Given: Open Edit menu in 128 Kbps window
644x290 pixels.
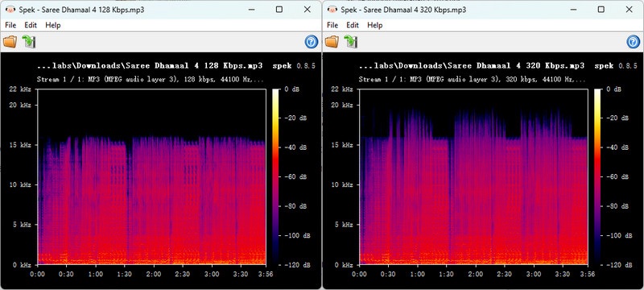Looking at the screenshot, I should [x=31, y=25].
